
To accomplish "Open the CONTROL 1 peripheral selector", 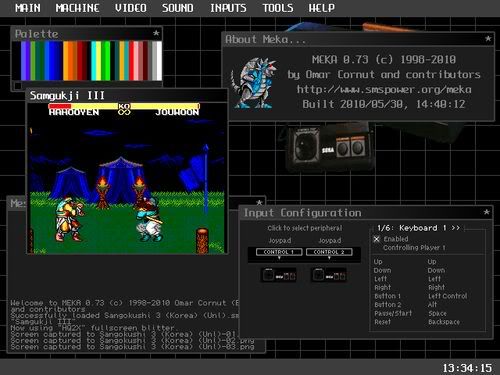I will [x=279, y=252].
